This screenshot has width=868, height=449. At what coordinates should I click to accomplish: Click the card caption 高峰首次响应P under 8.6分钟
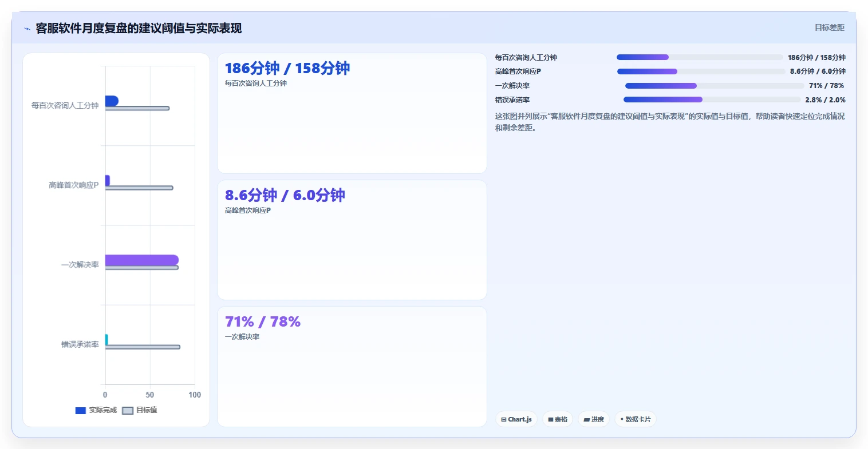pyautogui.click(x=248, y=210)
